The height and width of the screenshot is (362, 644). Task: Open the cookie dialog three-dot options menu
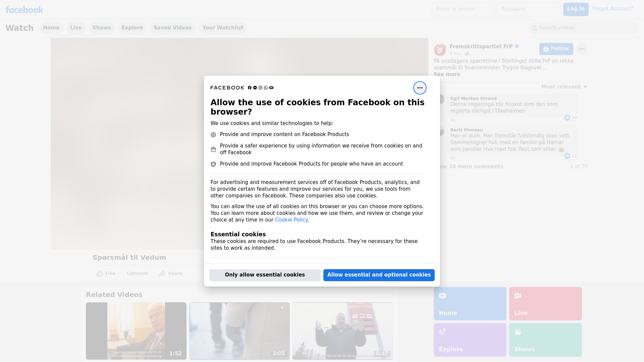[x=420, y=88]
